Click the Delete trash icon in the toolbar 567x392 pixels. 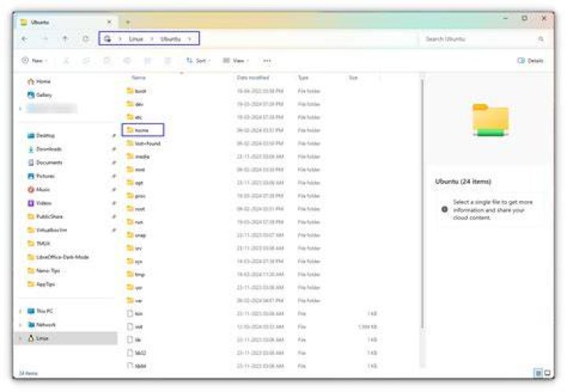168,61
